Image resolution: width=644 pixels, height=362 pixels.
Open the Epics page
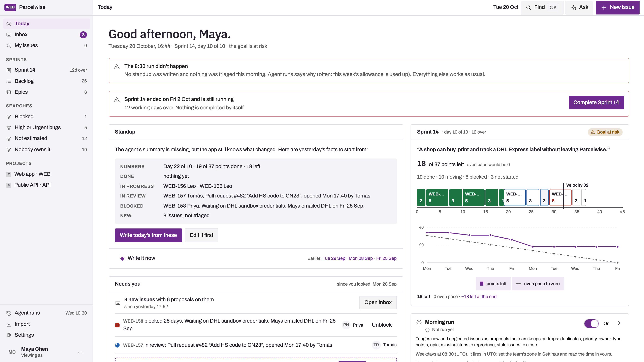pos(46,92)
